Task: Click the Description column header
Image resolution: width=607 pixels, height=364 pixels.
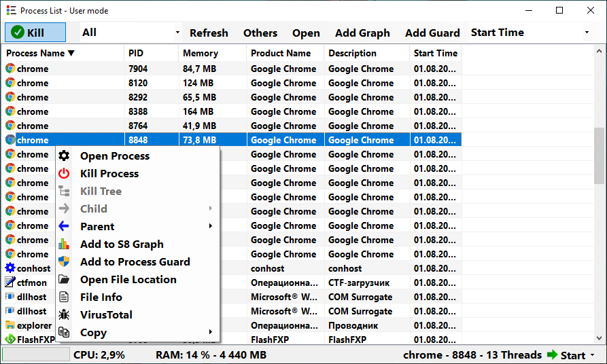Action: [x=366, y=54]
